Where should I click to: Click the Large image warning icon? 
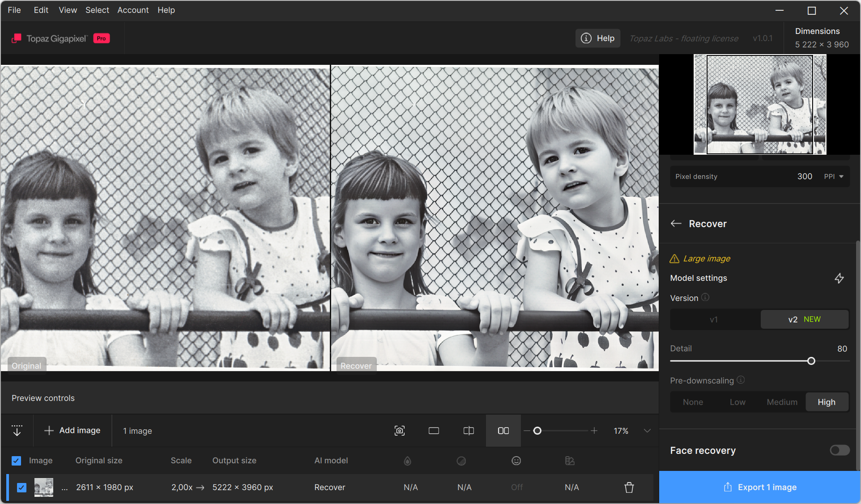674,258
